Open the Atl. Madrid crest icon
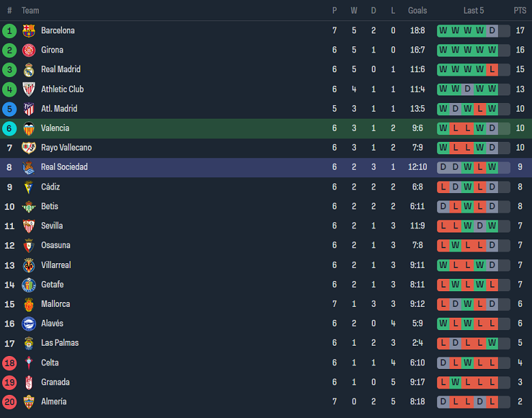Screen dimensions: 532x418 [x=29, y=108]
